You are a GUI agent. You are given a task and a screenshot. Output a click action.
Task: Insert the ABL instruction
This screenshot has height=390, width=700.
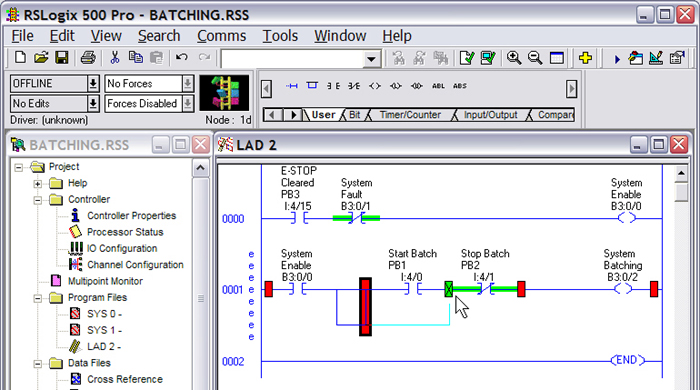(x=438, y=86)
